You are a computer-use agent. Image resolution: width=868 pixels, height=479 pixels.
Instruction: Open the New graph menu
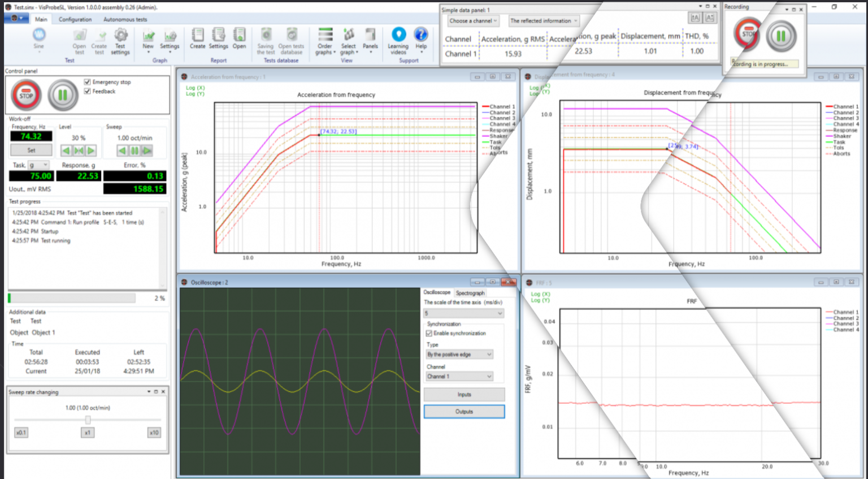pos(148,41)
